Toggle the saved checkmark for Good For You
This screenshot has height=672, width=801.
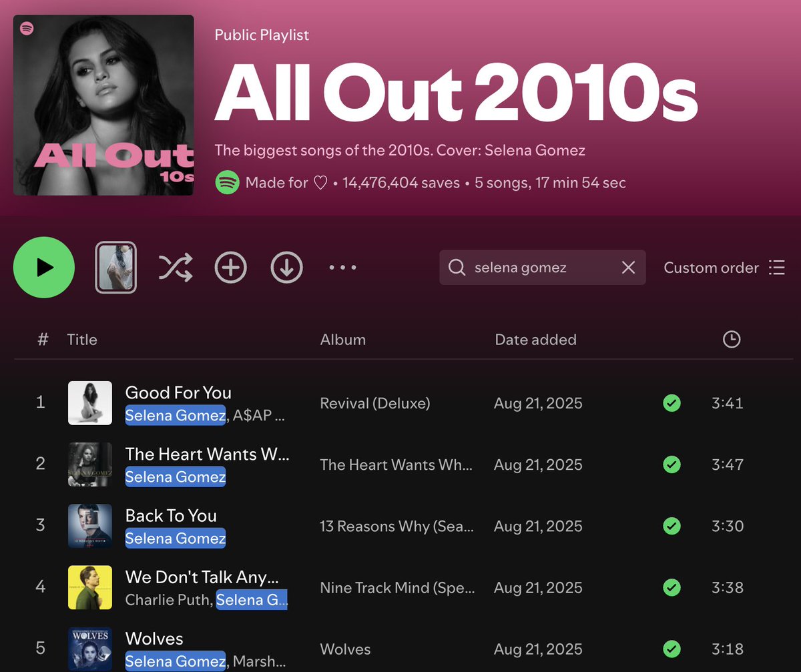point(672,403)
